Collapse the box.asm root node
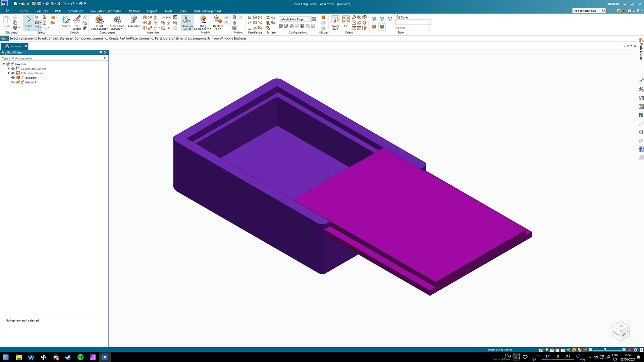The height and width of the screenshot is (362, 644). coord(4,64)
